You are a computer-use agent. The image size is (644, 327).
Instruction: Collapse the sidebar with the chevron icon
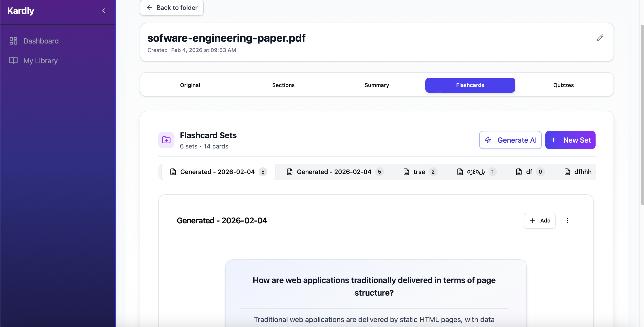(x=104, y=11)
